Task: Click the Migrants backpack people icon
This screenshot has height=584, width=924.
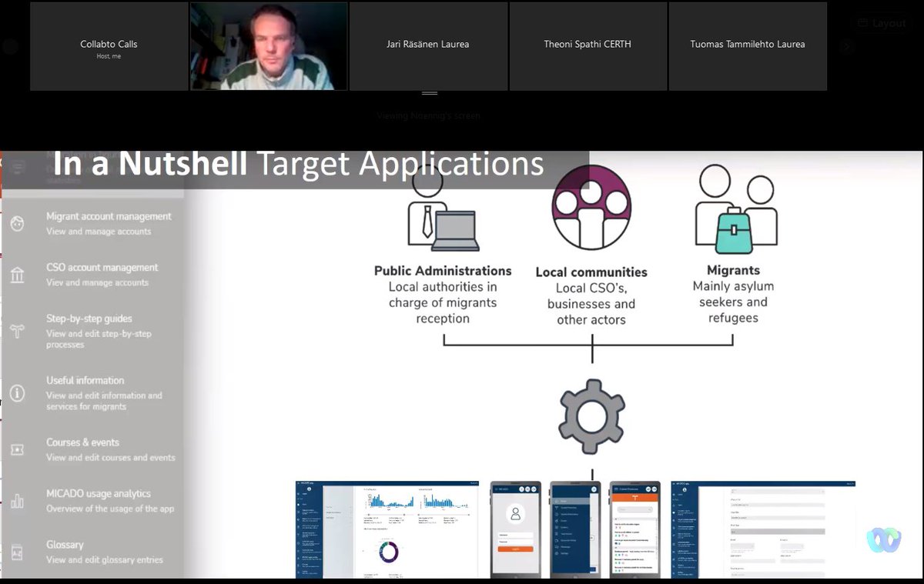Action: 736,209
